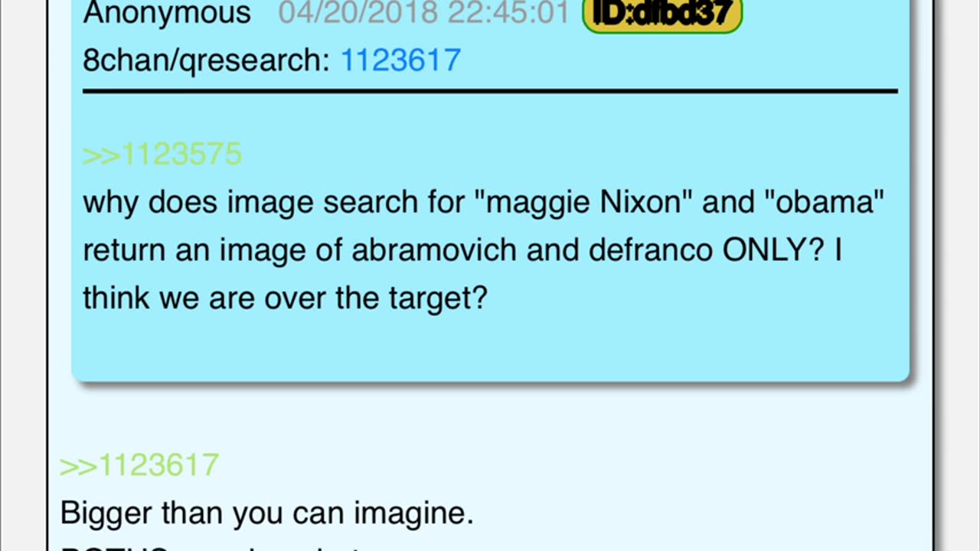Click the gray time 22:45:01 in the header

509,14
